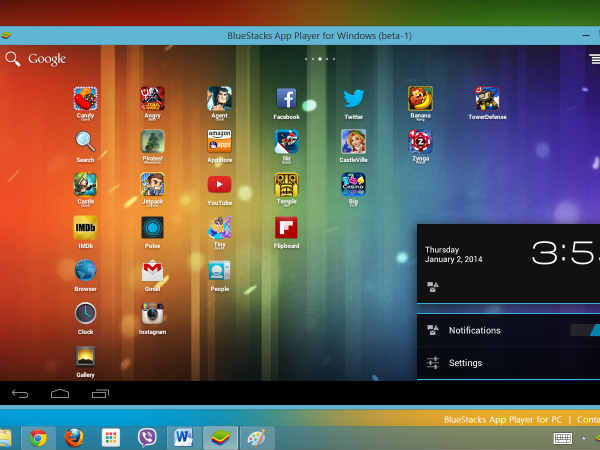Select Notifications entry in panel
This screenshot has height=450, width=600.
point(474,330)
